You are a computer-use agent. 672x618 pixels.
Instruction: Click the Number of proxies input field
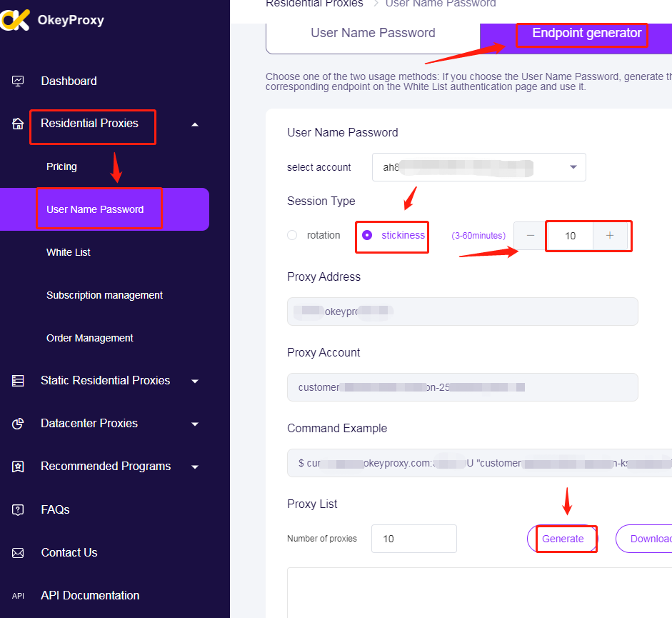pyautogui.click(x=413, y=539)
